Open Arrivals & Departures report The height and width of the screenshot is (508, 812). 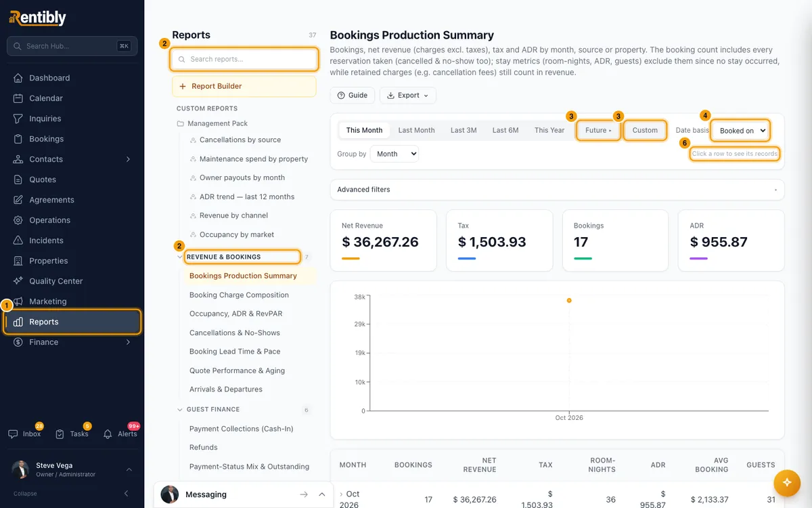(x=225, y=389)
